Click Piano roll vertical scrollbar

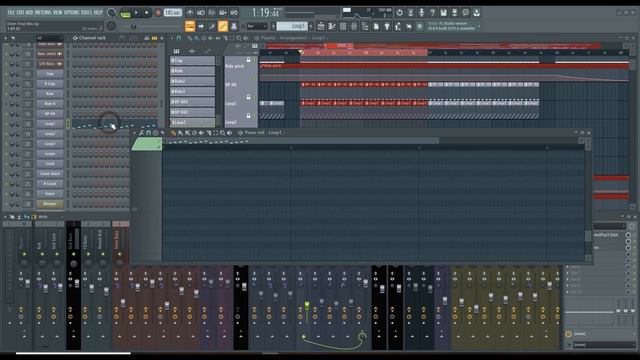(x=588, y=205)
